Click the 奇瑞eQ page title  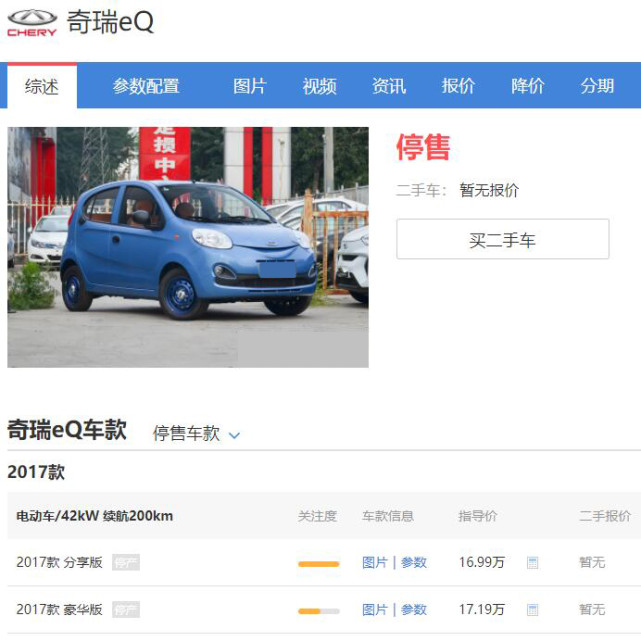tap(110, 22)
